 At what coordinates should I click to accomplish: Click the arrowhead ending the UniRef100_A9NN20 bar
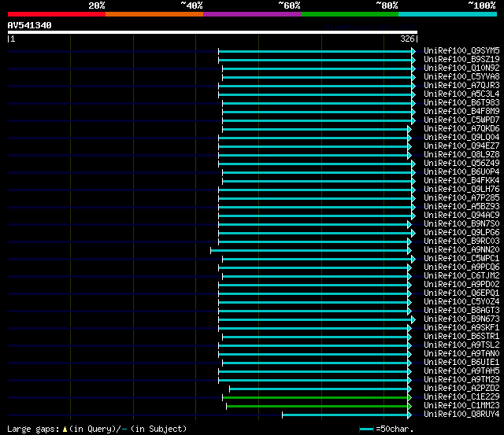pyautogui.click(x=409, y=250)
